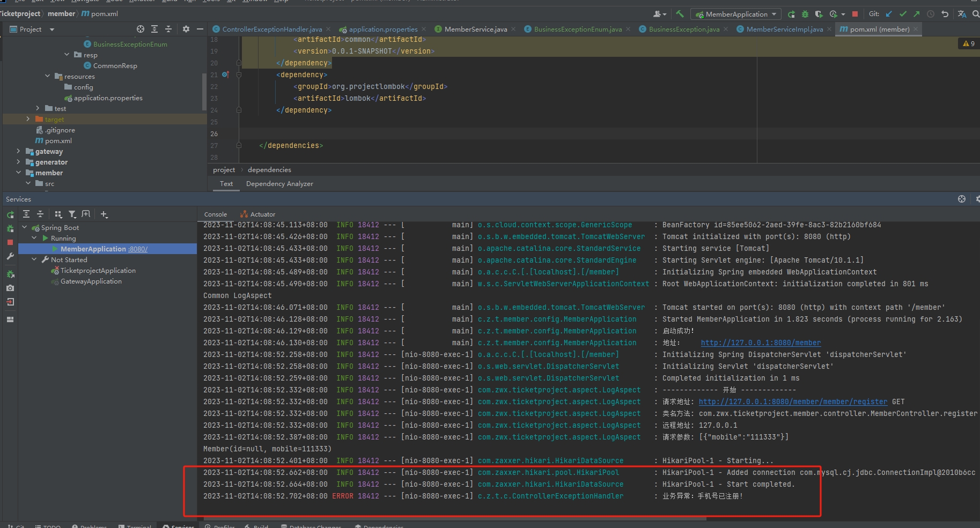
Task: Collapse the Spring Boot services node
Action: [24, 227]
